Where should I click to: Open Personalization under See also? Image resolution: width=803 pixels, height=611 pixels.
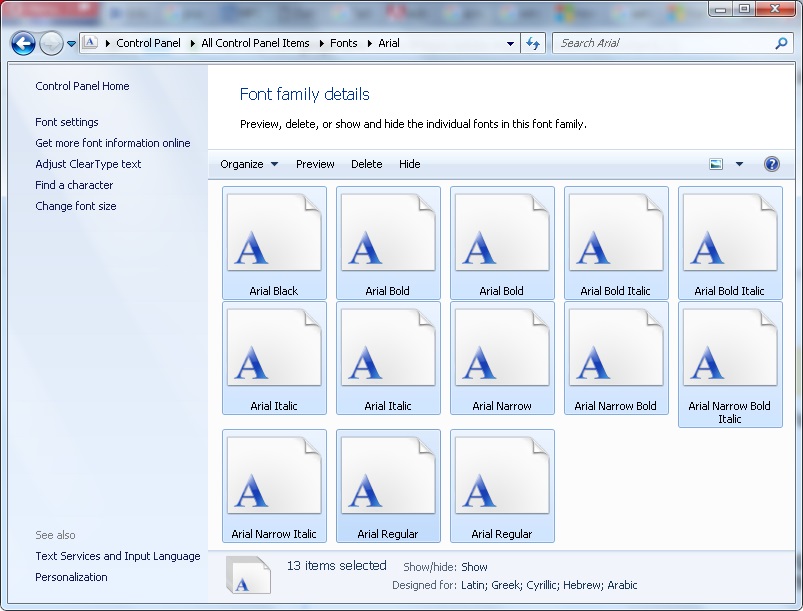(x=71, y=577)
